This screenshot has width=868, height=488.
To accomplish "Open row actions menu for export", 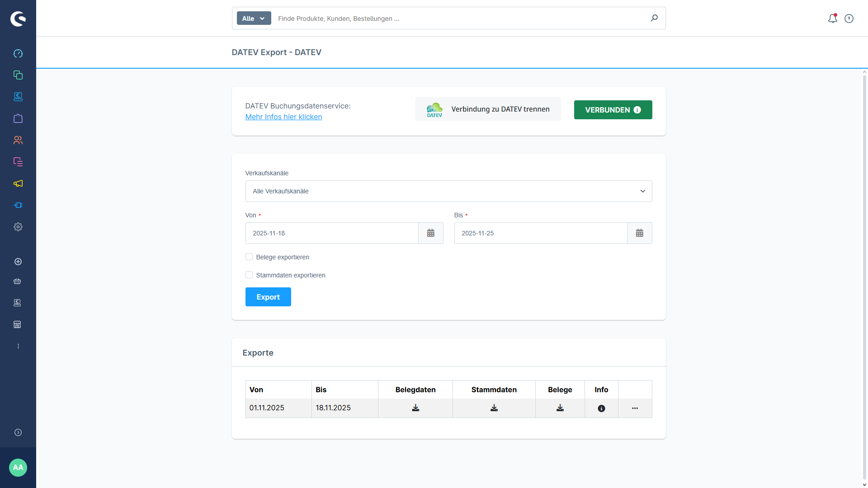I will coord(635,408).
